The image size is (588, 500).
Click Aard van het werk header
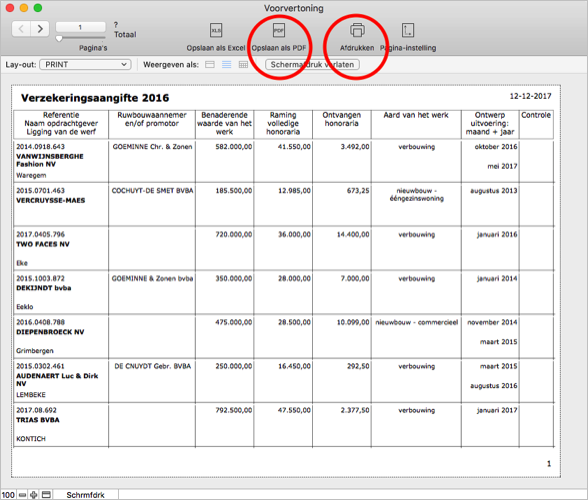416,115
